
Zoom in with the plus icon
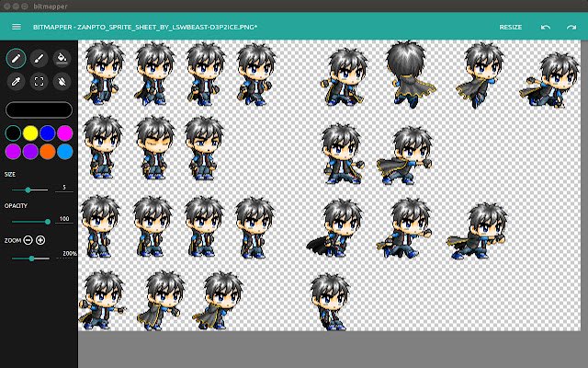click(40, 240)
